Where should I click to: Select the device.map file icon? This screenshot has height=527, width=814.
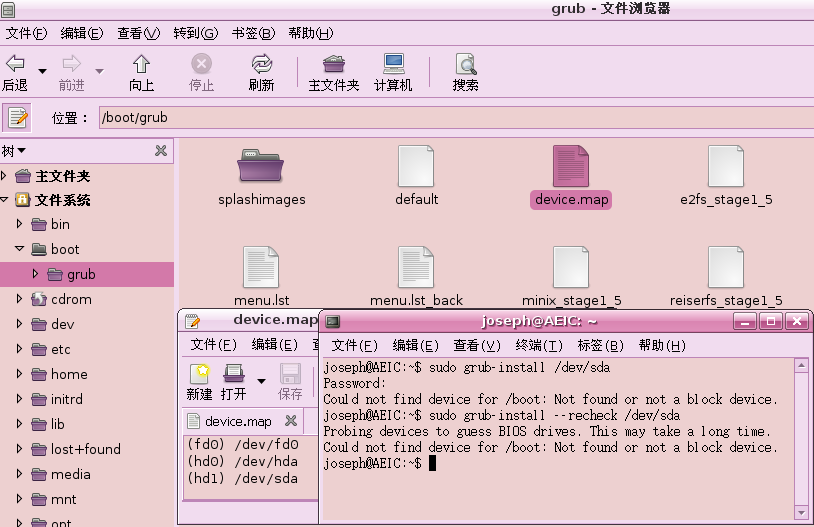571,166
